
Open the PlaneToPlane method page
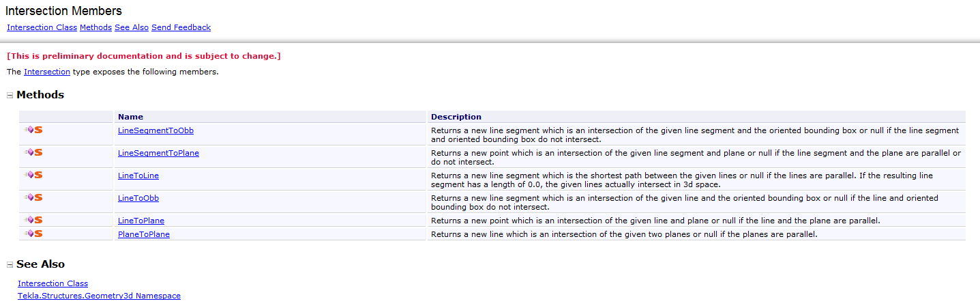[x=144, y=234]
